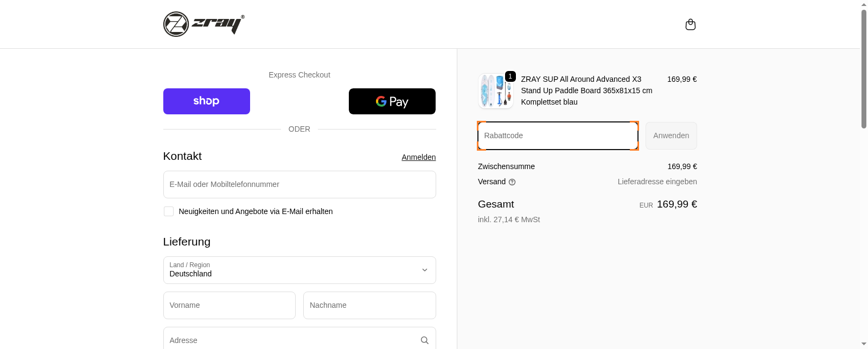
Task: Click the inkl. 27,14 € MwSt text
Action: point(509,219)
